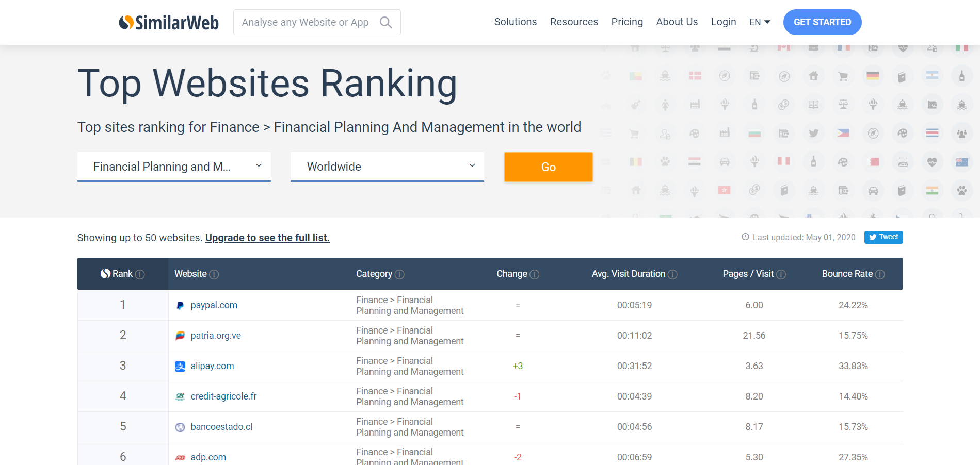This screenshot has height=465, width=980.
Task: Click the 8.17 pages per visit value
Action: (754, 427)
